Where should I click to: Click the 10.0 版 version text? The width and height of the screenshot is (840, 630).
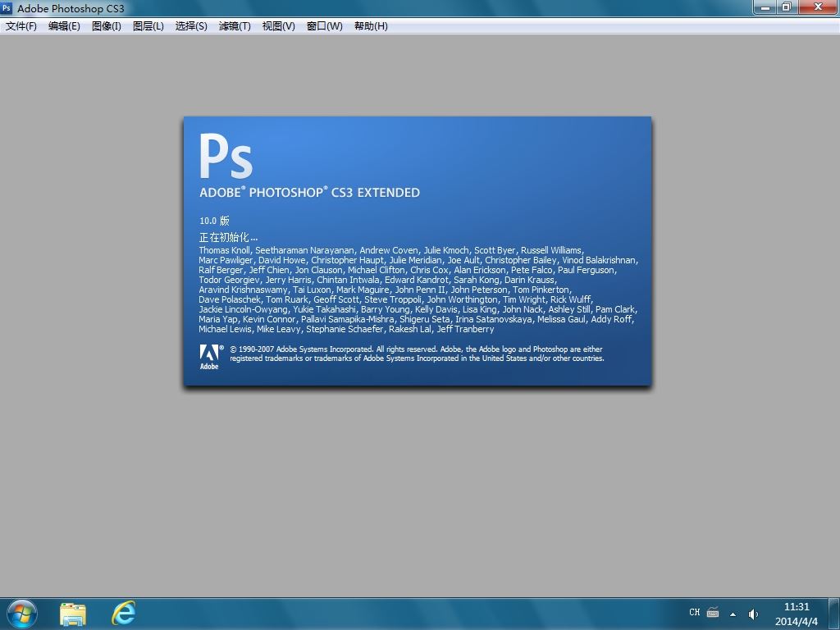[214, 221]
